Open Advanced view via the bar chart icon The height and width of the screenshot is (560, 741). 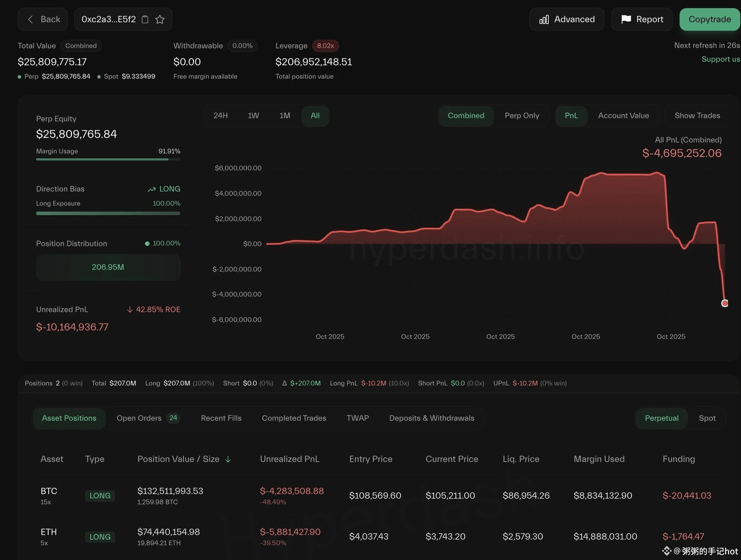[x=544, y=19]
